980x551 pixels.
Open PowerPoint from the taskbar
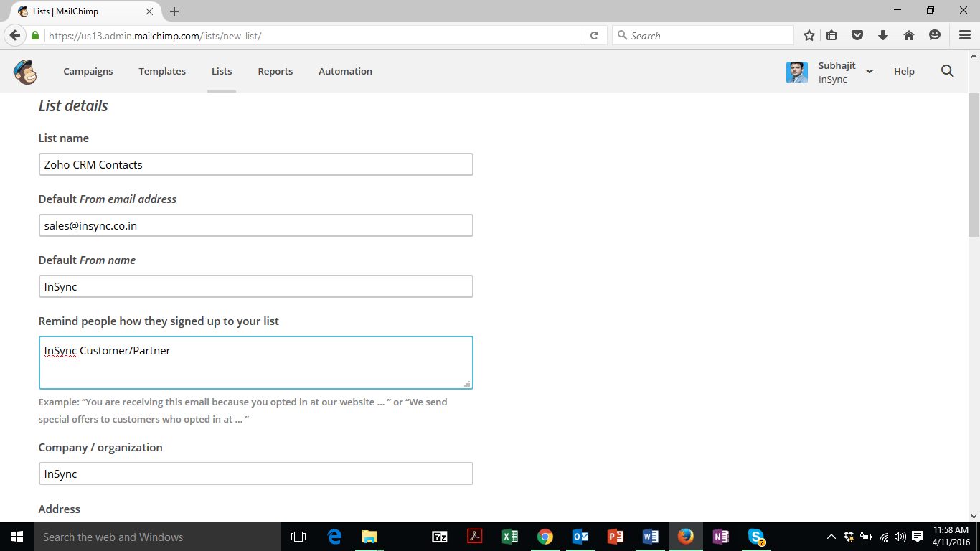[616, 537]
